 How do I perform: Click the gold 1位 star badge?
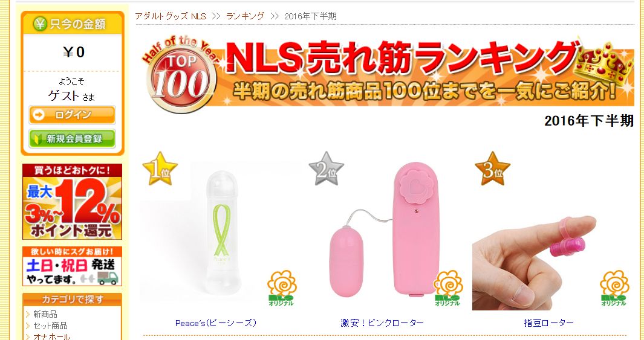(x=160, y=169)
